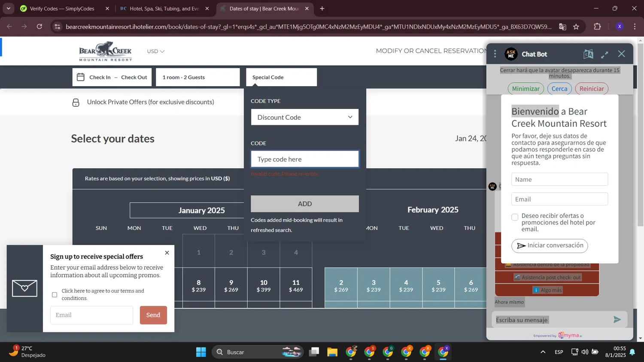This screenshot has height=362, width=644.
Task: Select February 2 at $269
Action: [341, 286]
